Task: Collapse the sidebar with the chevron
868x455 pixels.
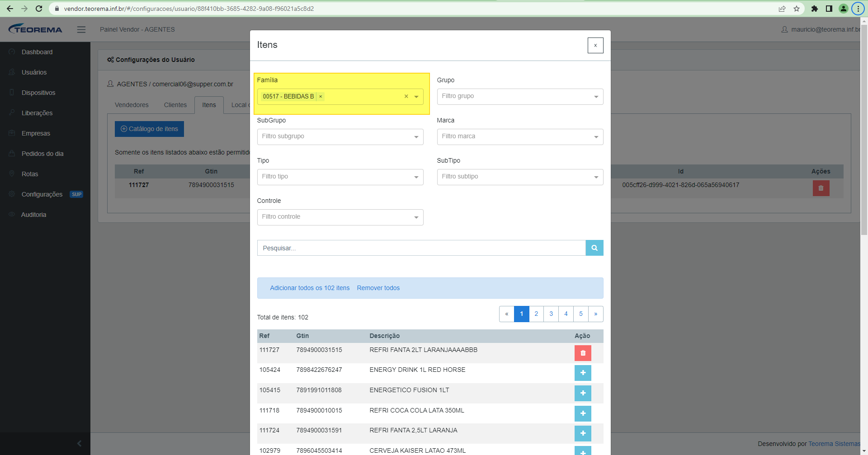Action: [80, 444]
